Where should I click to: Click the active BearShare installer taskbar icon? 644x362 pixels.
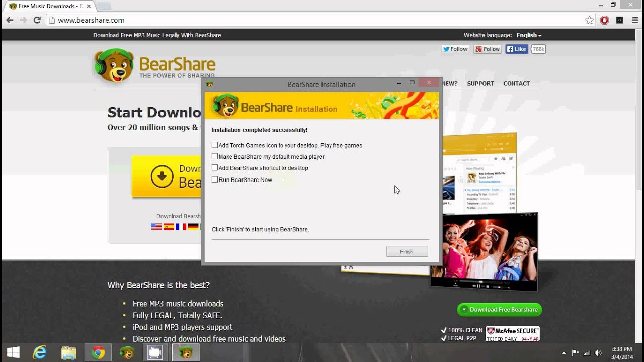[x=186, y=353]
